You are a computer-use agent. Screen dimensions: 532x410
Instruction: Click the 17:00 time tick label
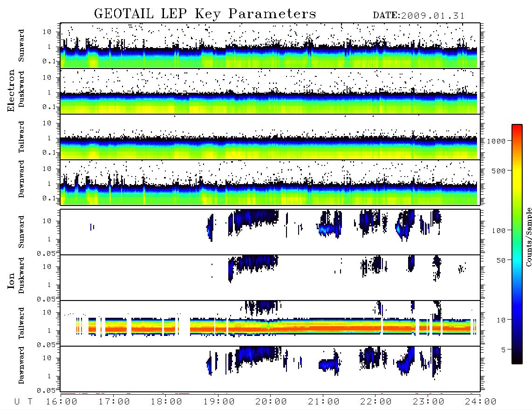(x=114, y=402)
